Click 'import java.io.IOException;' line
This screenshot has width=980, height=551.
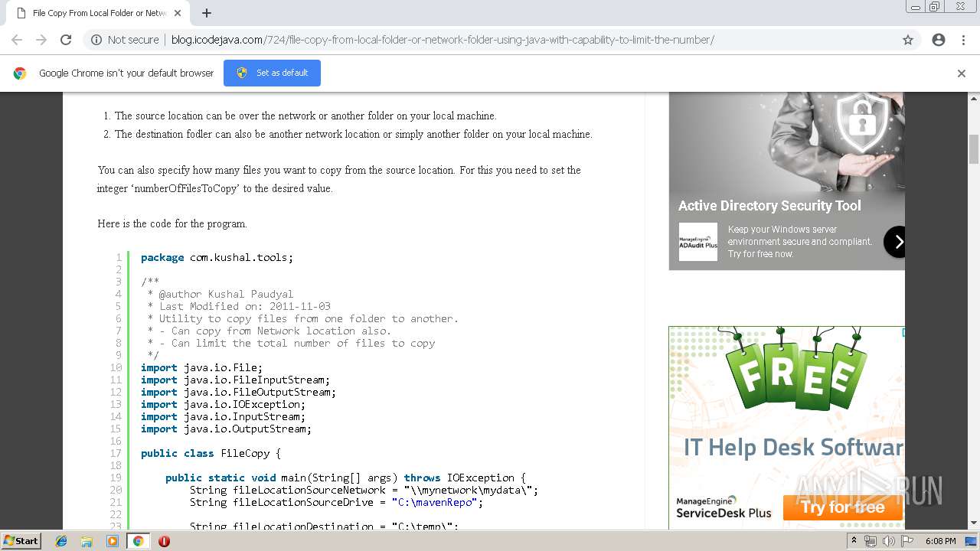point(223,404)
